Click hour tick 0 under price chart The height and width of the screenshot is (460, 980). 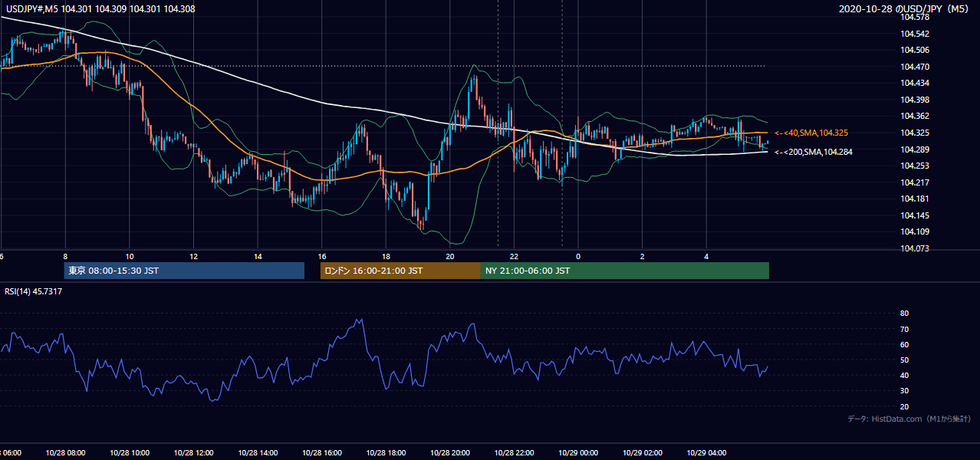click(x=578, y=256)
